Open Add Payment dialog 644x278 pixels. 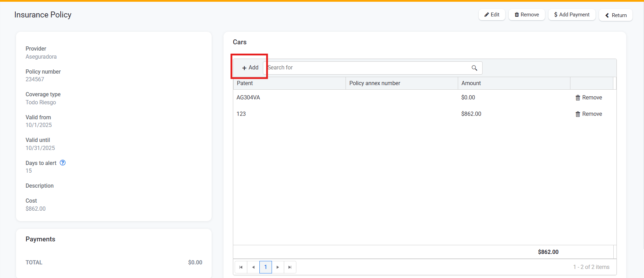[x=572, y=15]
